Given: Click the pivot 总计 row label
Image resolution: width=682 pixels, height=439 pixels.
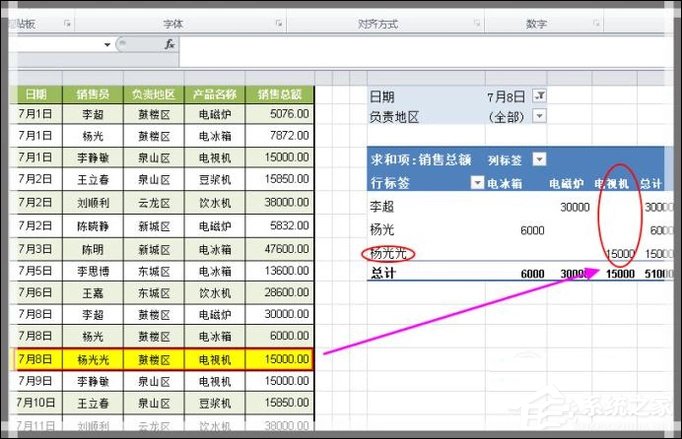Looking at the screenshot, I should tap(382, 273).
